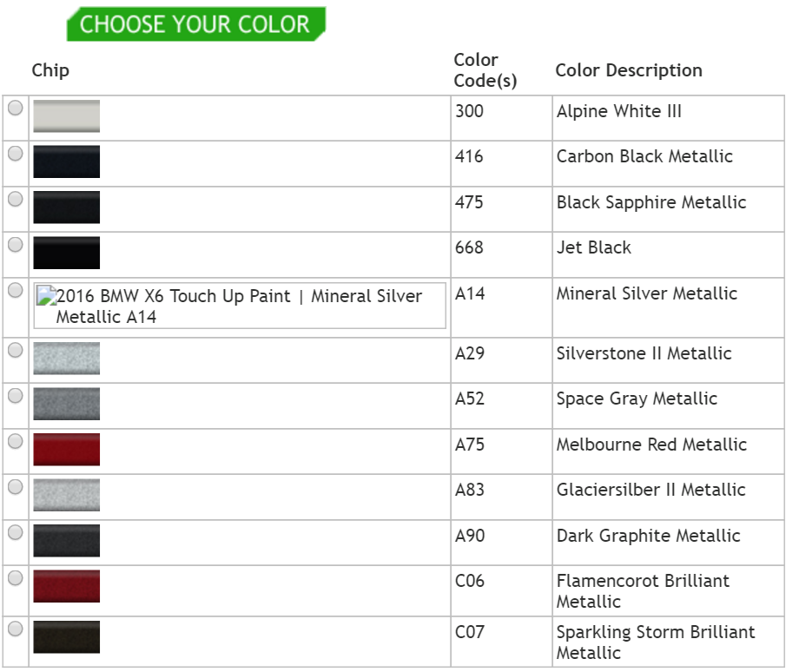The image size is (799, 672).
Task: Select the Sparkling Storm Brilliant Metallic radio button
Action: pos(16,629)
